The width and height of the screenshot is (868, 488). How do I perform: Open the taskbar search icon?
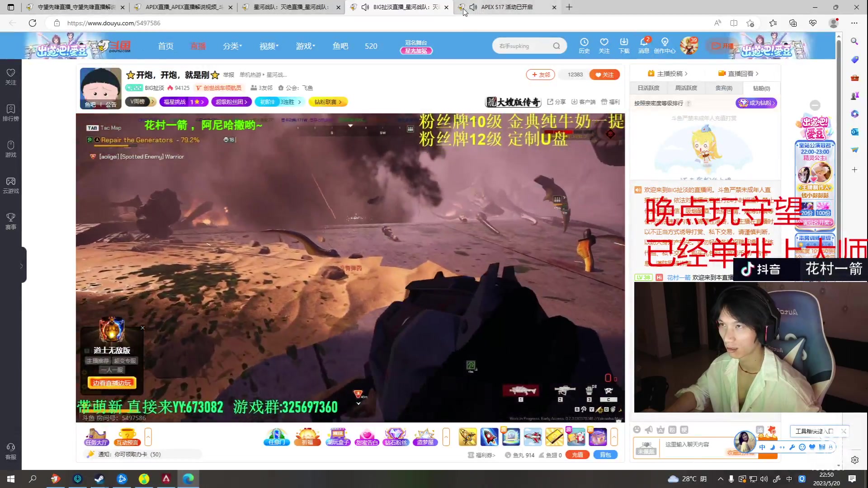pos(33,479)
